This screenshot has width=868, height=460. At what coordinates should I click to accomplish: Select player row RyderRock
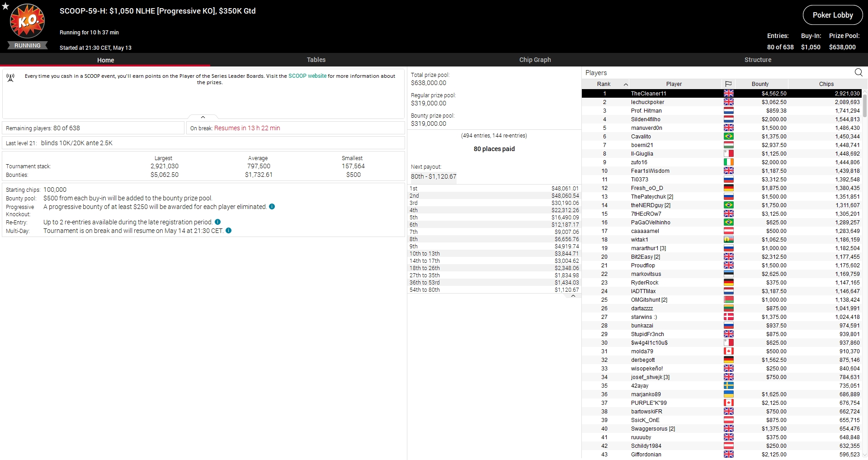[722, 282]
